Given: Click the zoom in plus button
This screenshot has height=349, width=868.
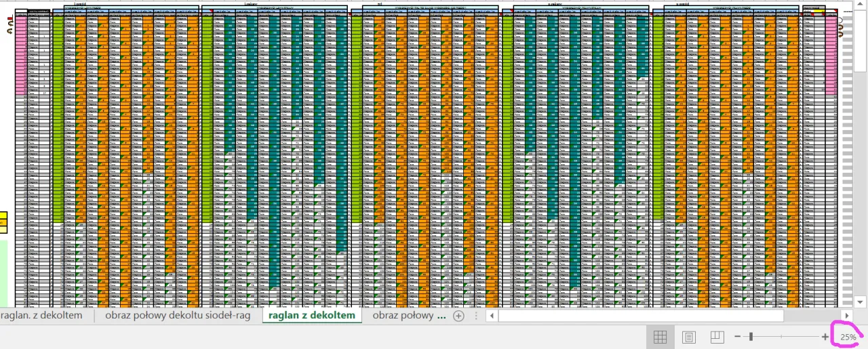Looking at the screenshot, I should click(825, 337).
